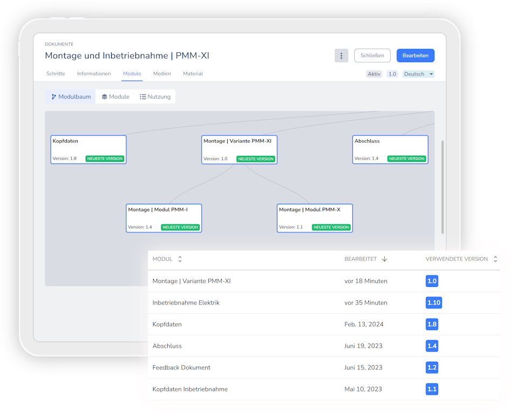518x420 pixels.
Task: Toggle the Aktiv status badge
Action: click(x=374, y=74)
